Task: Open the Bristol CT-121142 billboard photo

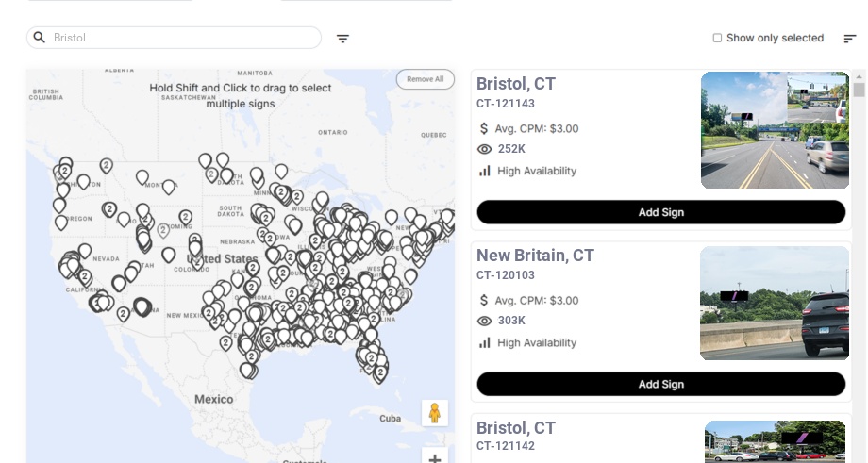Action: [774, 442]
